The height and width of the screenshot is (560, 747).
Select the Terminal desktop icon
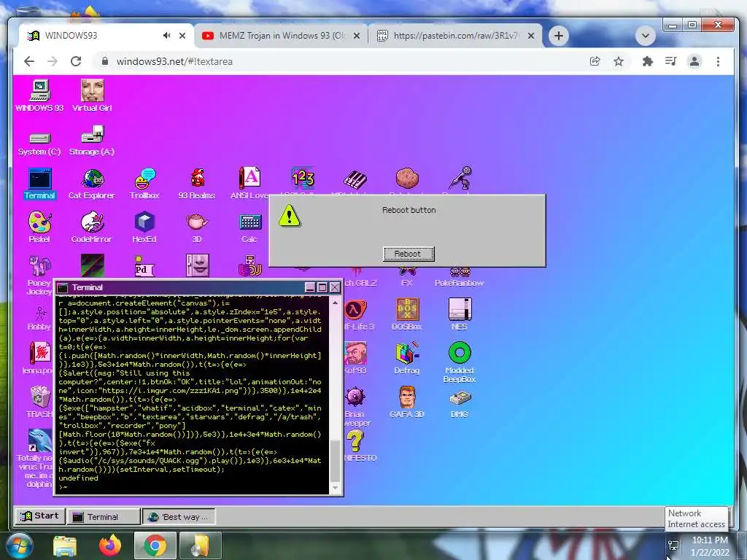(39, 184)
